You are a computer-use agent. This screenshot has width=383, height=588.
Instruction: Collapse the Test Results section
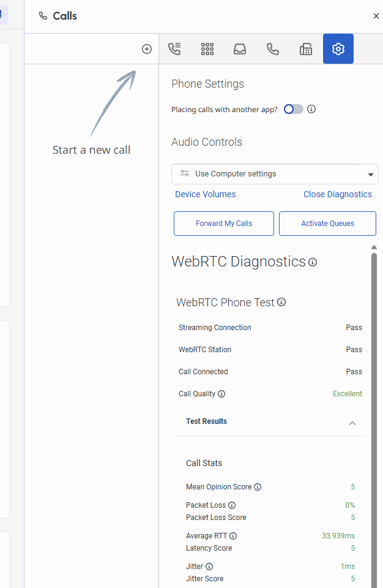coord(352,423)
